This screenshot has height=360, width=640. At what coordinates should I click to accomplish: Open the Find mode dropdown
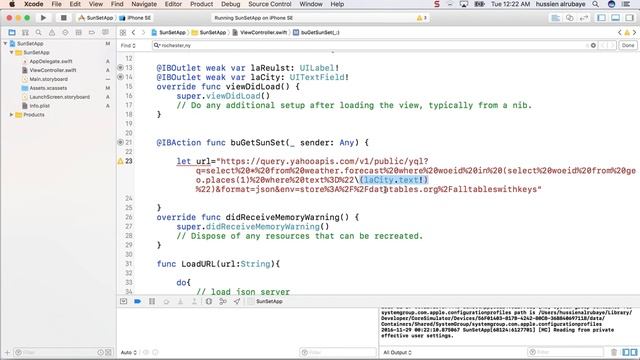128,45
